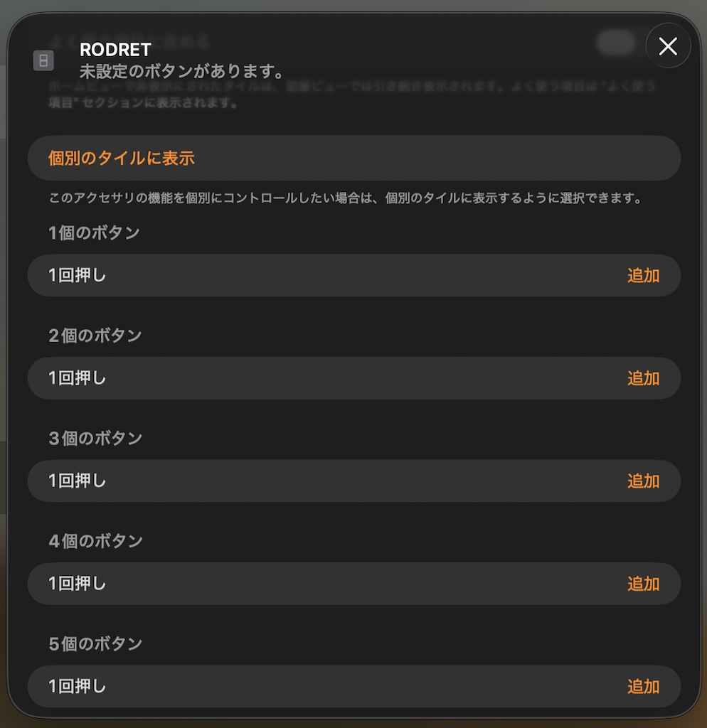Click the RODRET remote accessory icon
The image size is (707, 728).
point(43,61)
